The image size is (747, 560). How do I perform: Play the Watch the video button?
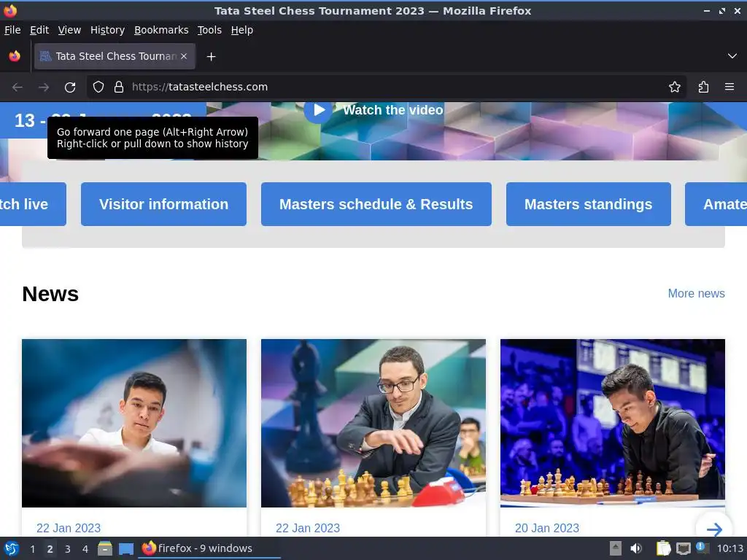pos(318,110)
